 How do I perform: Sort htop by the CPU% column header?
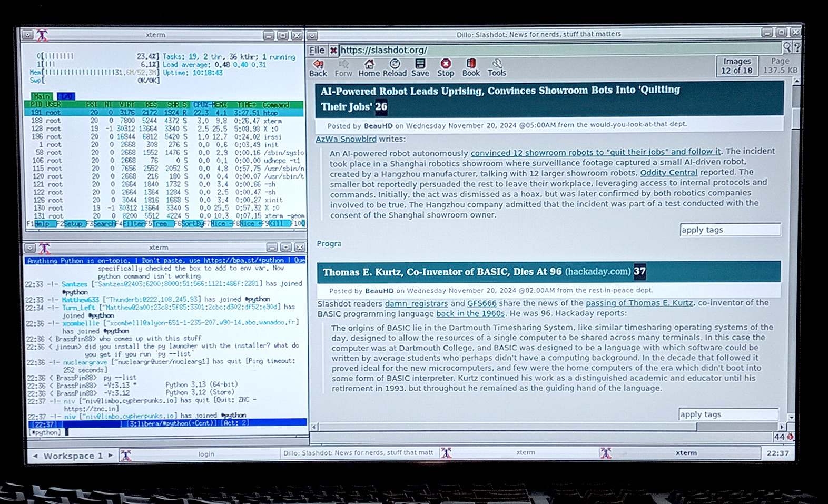[201, 105]
